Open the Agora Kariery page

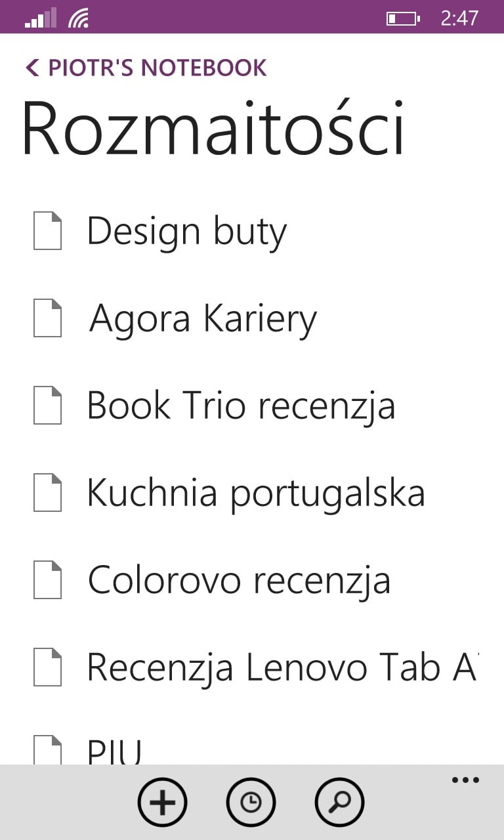coord(203,319)
